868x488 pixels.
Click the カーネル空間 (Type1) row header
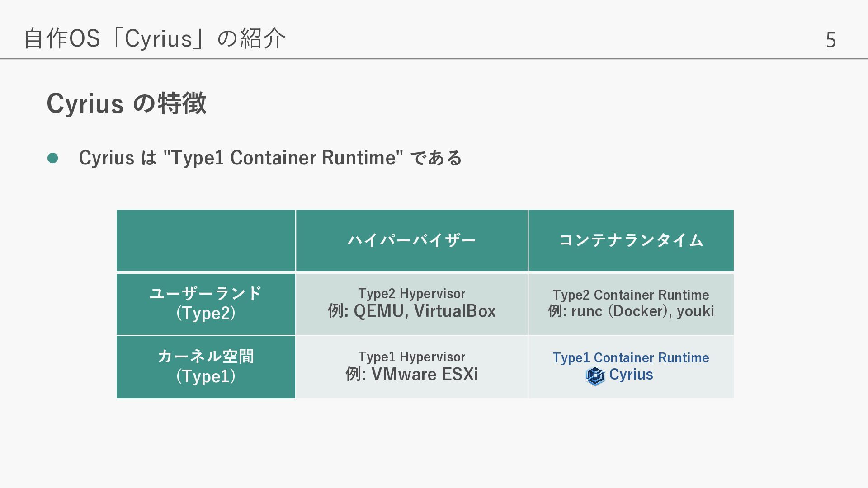(x=206, y=366)
